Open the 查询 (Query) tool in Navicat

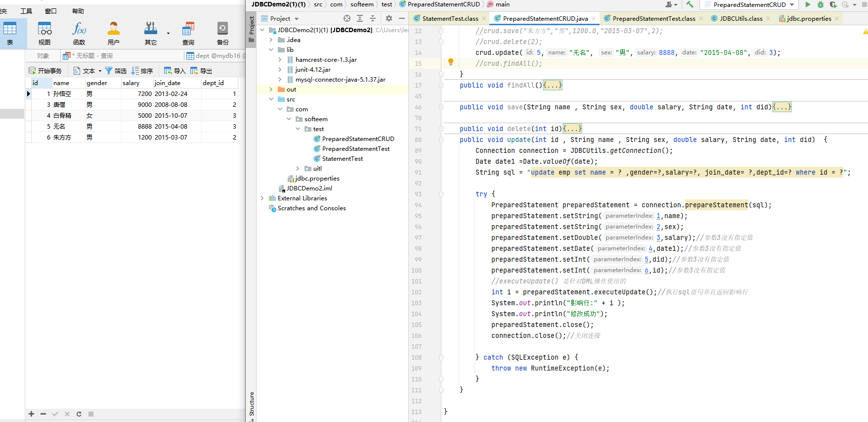pos(188,33)
